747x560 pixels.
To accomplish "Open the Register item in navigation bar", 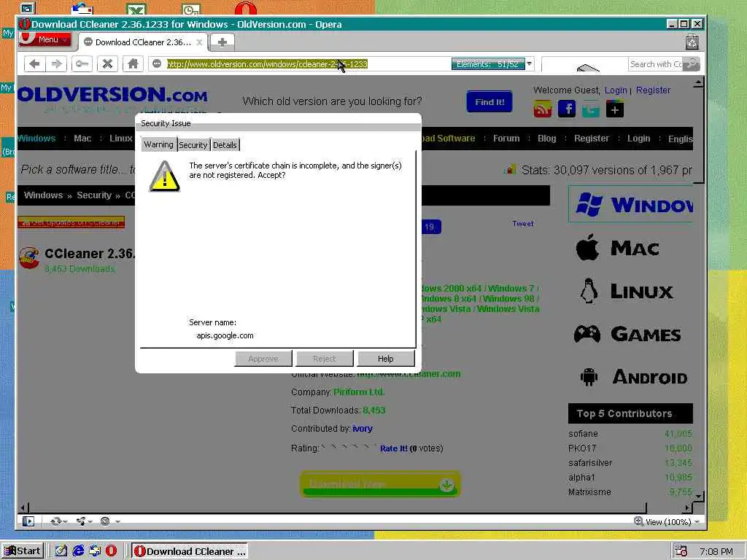I will point(591,139).
